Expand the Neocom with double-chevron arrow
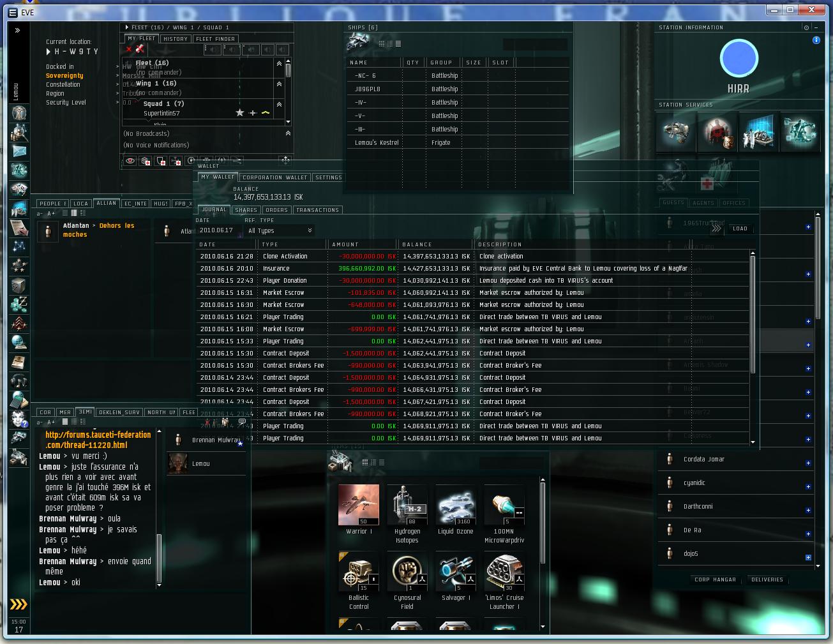 pyautogui.click(x=18, y=30)
